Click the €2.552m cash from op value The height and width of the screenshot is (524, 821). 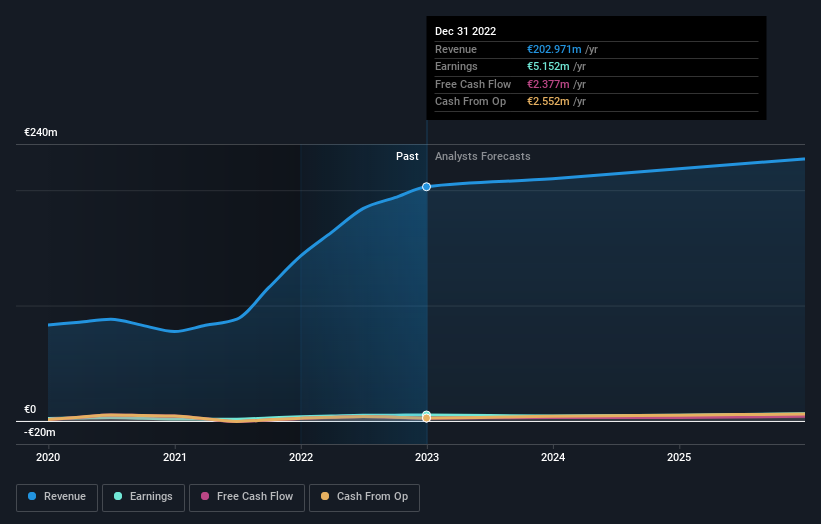click(x=548, y=102)
